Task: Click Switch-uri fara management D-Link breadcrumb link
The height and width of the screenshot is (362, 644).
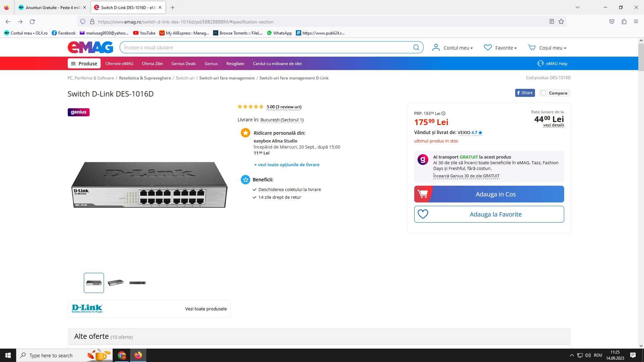Action: [293, 78]
